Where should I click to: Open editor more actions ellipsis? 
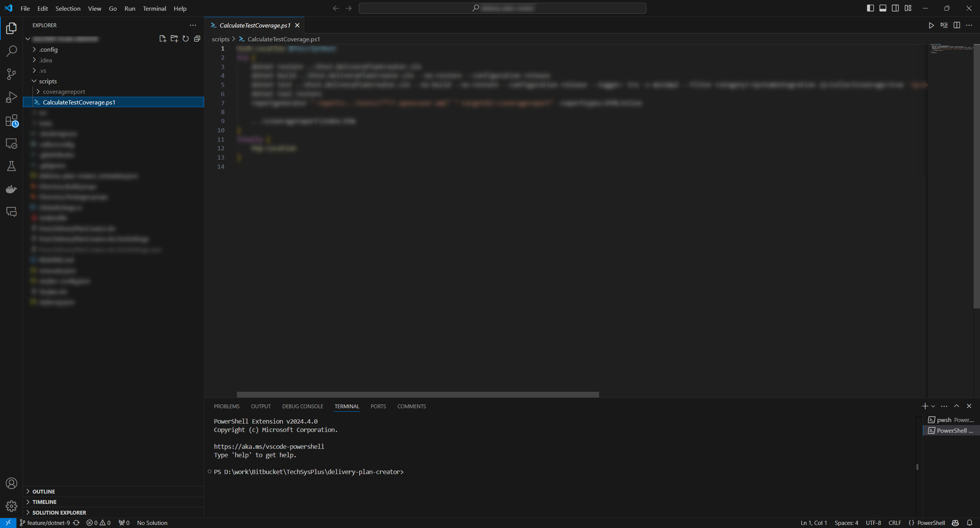(x=969, y=25)
